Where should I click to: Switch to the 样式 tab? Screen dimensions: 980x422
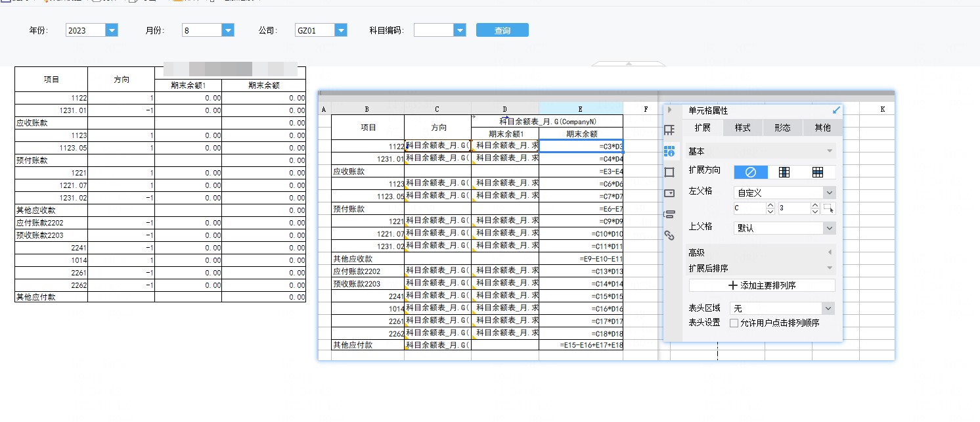click(742, 128)
